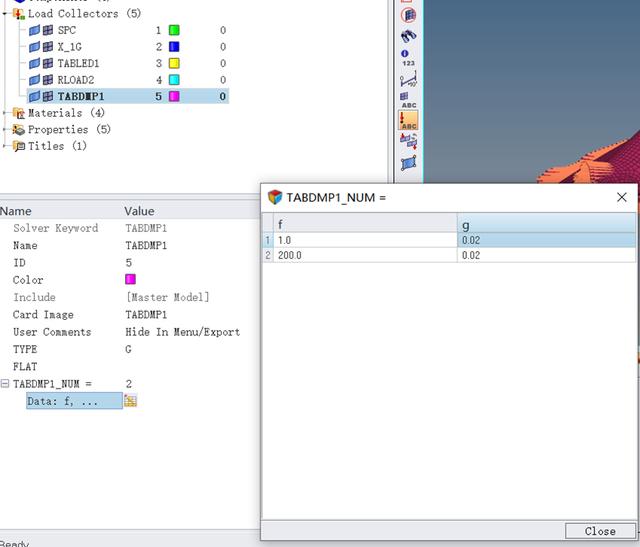Select the X_1G load collector
Image resolution: width=640 pixels, height=547 pixels.
pyautogui.click(x=69, y=47)
